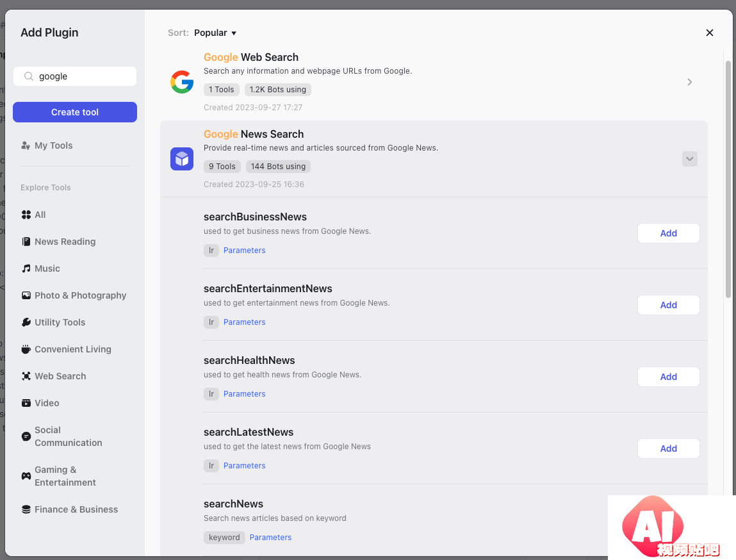Add the searchLatestNews tool

pyautogui.click(x=668, y=449)
